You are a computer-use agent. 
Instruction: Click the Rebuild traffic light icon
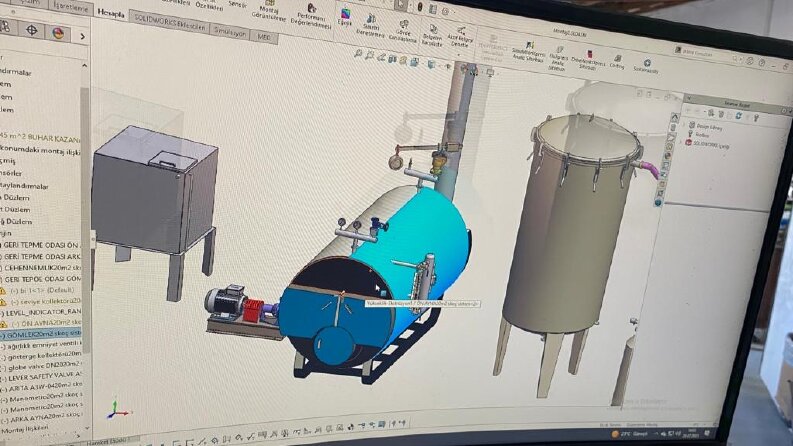click(420, 6)
